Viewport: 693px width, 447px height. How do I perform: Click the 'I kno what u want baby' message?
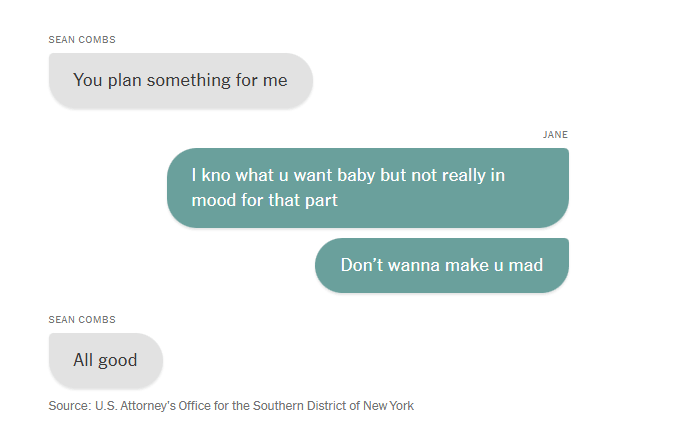point(368,188)
